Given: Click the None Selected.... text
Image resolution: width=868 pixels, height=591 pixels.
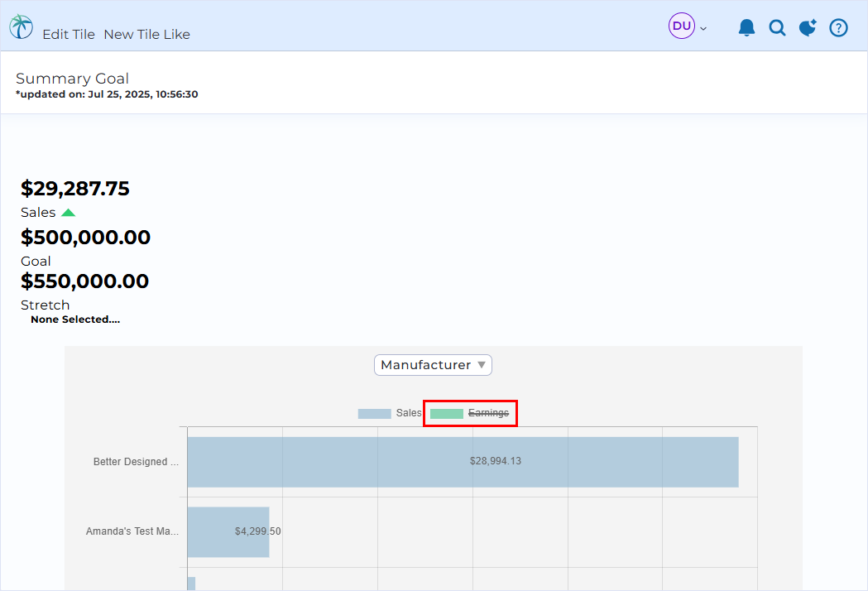Looking at the screenshot, I should pyautogui.click(x=75, y=320).
